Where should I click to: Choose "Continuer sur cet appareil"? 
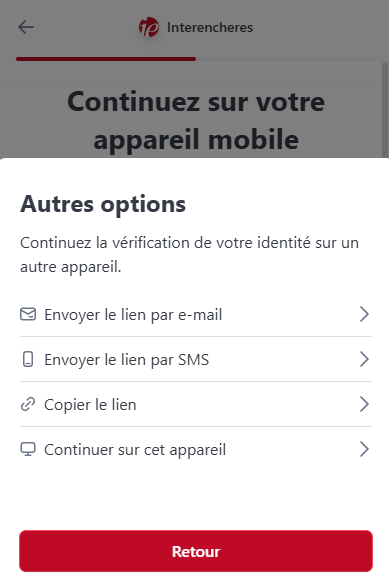pyautogui.click(x=196, y=449)
